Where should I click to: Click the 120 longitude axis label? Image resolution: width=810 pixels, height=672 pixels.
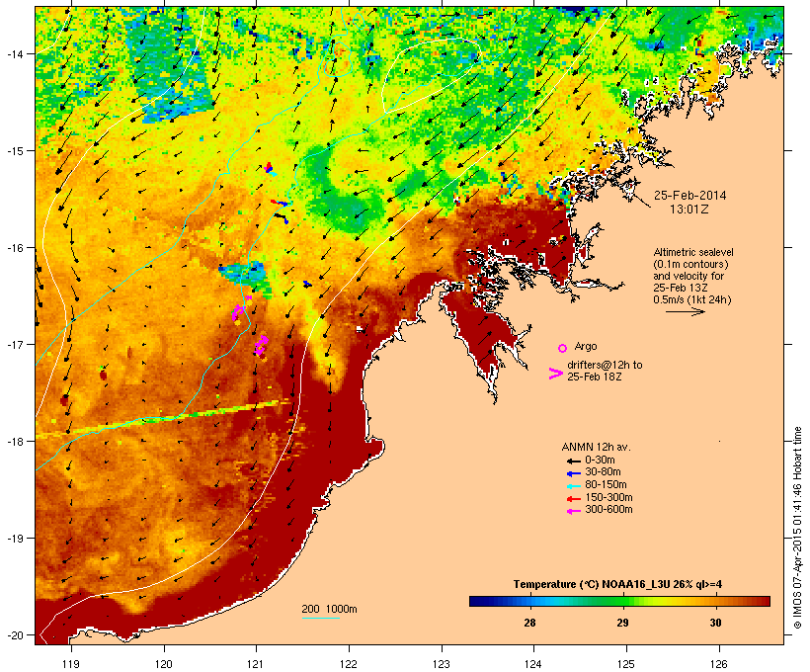164,664
